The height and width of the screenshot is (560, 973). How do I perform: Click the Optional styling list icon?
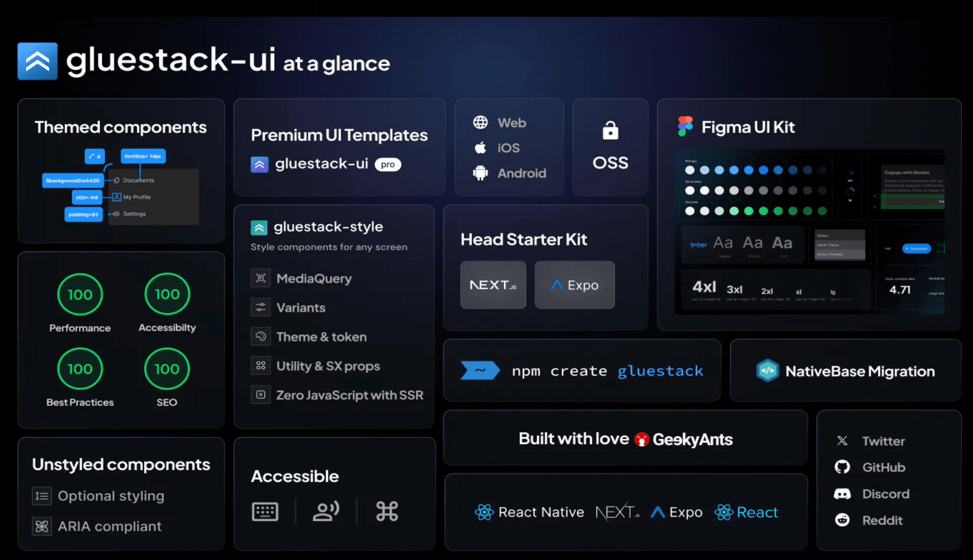click(x=42, y=496)
